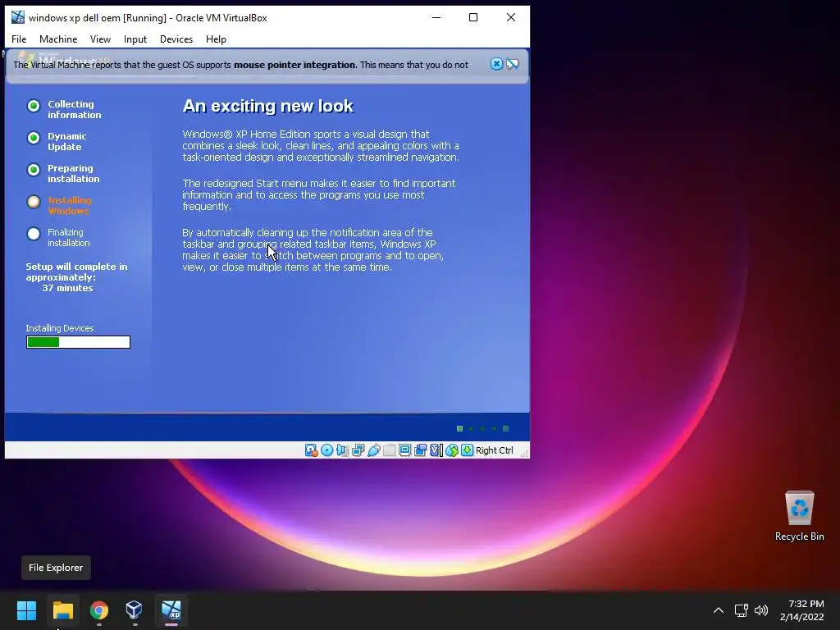Open the View menu
This screenshot has width=840, height=630.
pos(100,39)
